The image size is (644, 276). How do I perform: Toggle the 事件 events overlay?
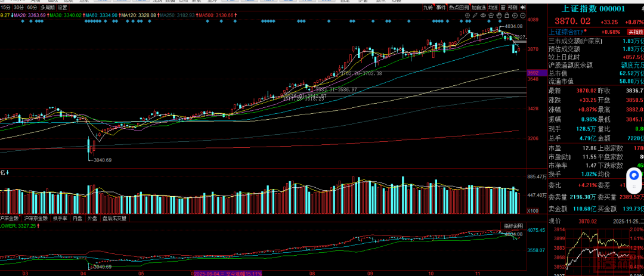coord(441,7)
